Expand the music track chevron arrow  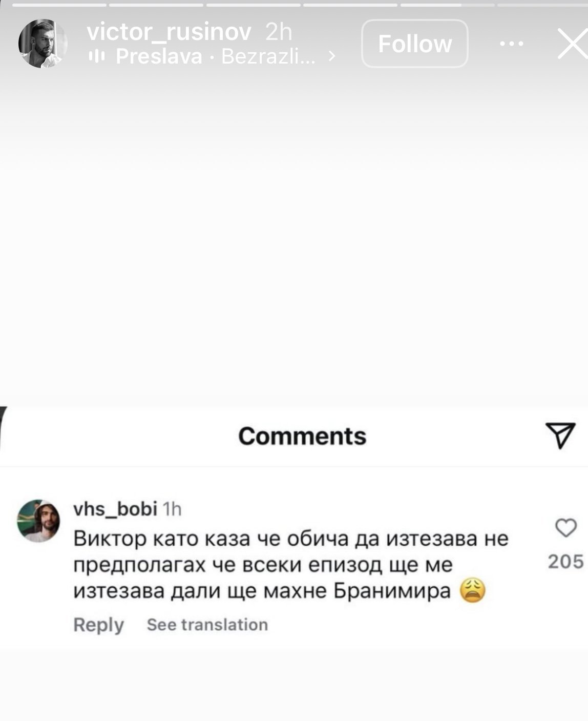tap(332, 56)
